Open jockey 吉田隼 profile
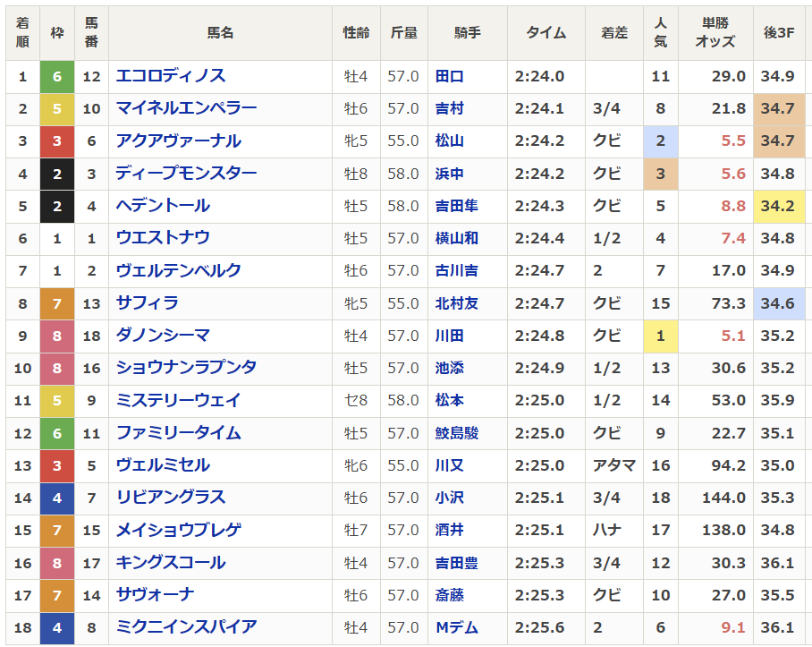The height and width of the screenshot is (647, 812). (x=457, y=206)
